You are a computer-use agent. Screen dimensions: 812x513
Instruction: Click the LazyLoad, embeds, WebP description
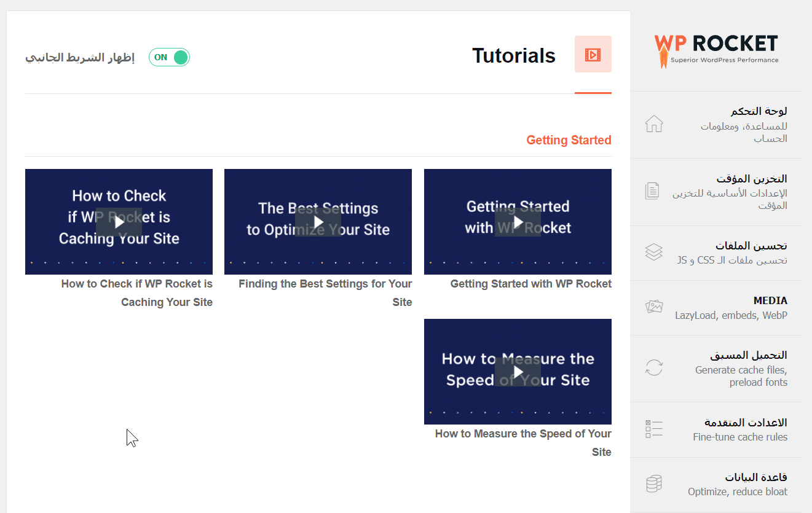[731, 315]
